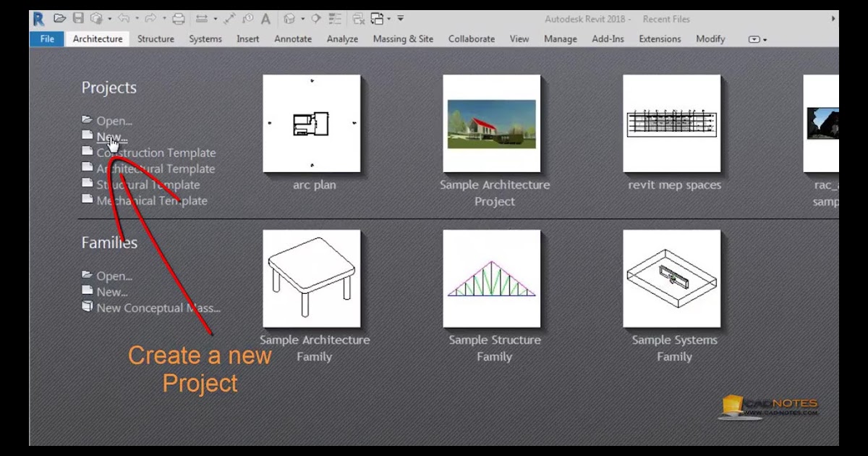Click the Measure between two references icon
The height and width of the screenshot is (456, 868).
202,19
